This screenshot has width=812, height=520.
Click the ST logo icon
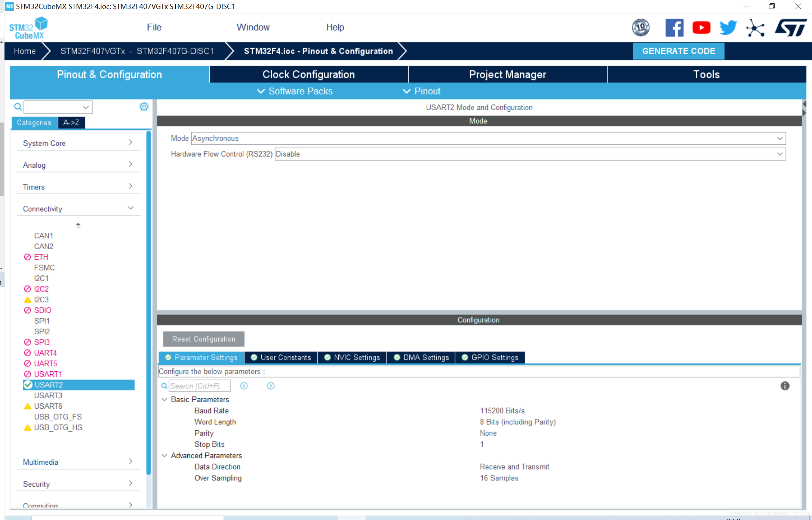(x=790, y=28)
